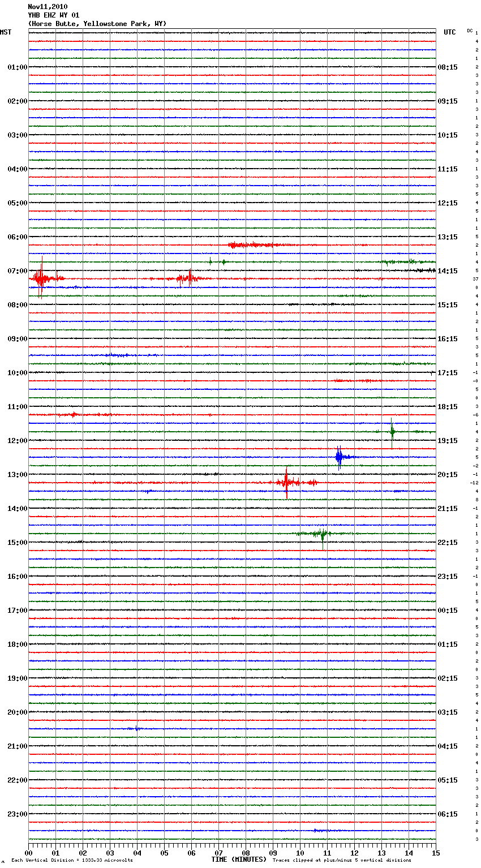Select the station code YHB EHZ WY 01
The height and width of the screenshot is (868, 481).
point(54,15)
